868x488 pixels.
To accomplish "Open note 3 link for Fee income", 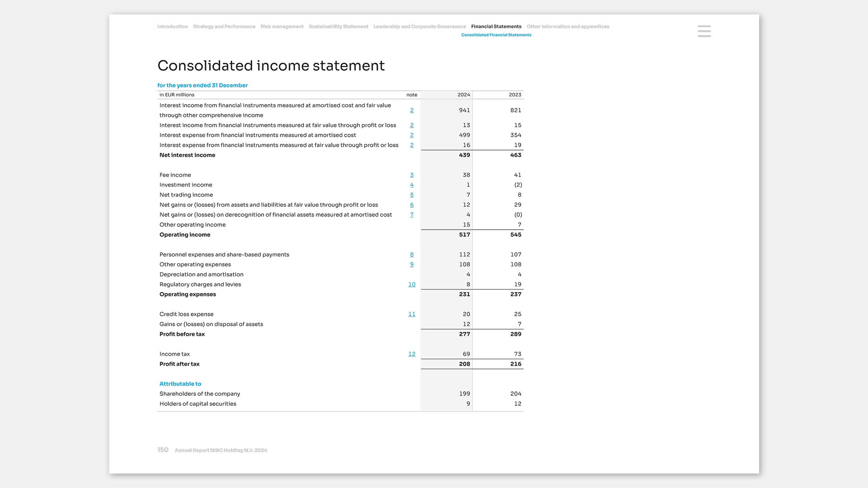I will click(412, 175).
